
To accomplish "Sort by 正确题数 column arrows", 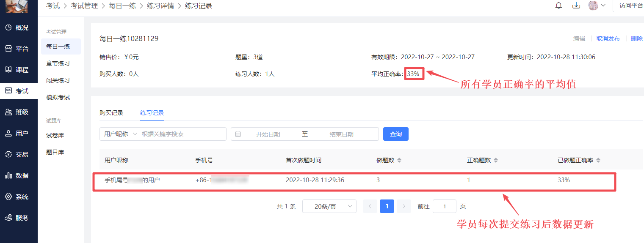I will pyautogui.click(x=496, y=161).
